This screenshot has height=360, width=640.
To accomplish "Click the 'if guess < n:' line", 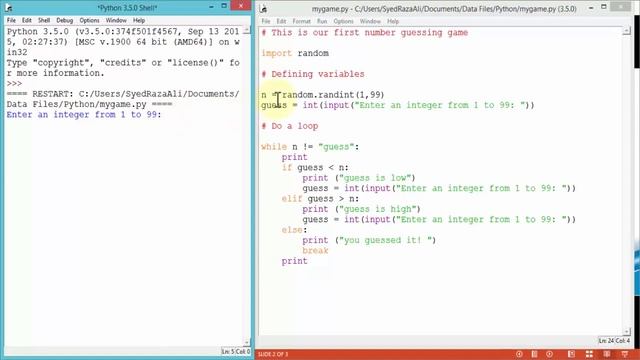I will pos(315,168).
